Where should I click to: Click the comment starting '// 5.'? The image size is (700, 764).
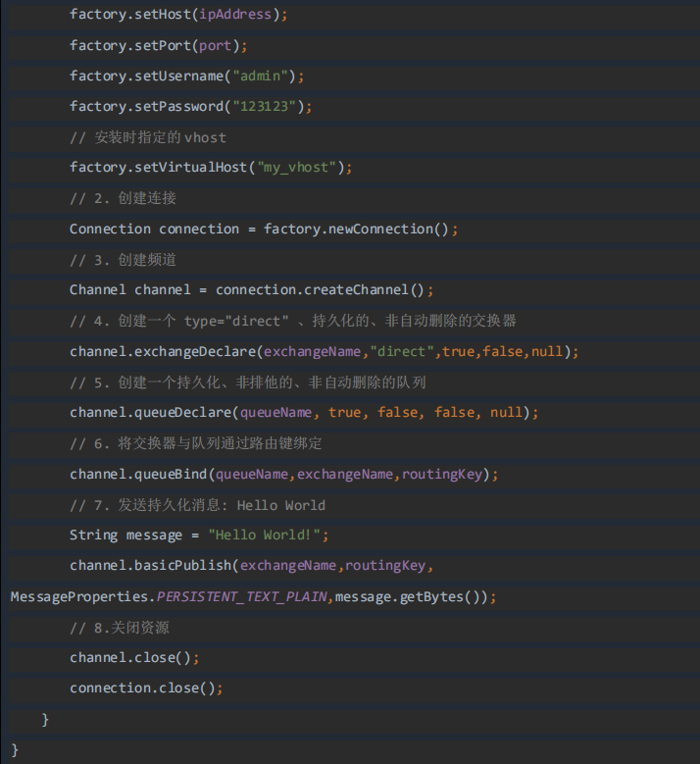tap(248, 382)
